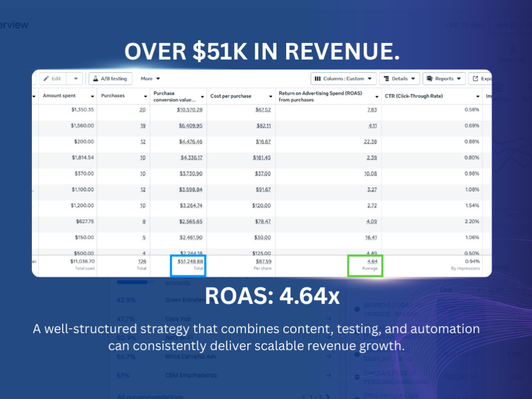
Task: Click amount spent $1,814.54
Action: click(83, 157)
